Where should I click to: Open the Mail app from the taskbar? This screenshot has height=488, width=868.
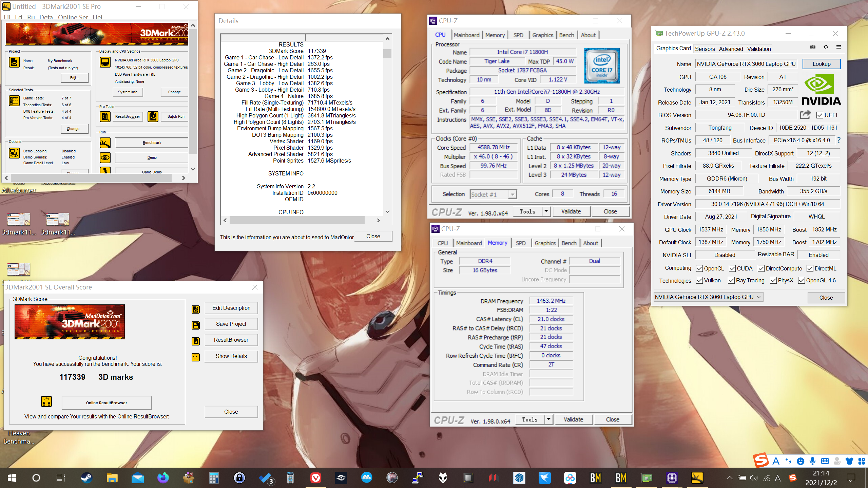pyautogui.click(x=137, y=478)
